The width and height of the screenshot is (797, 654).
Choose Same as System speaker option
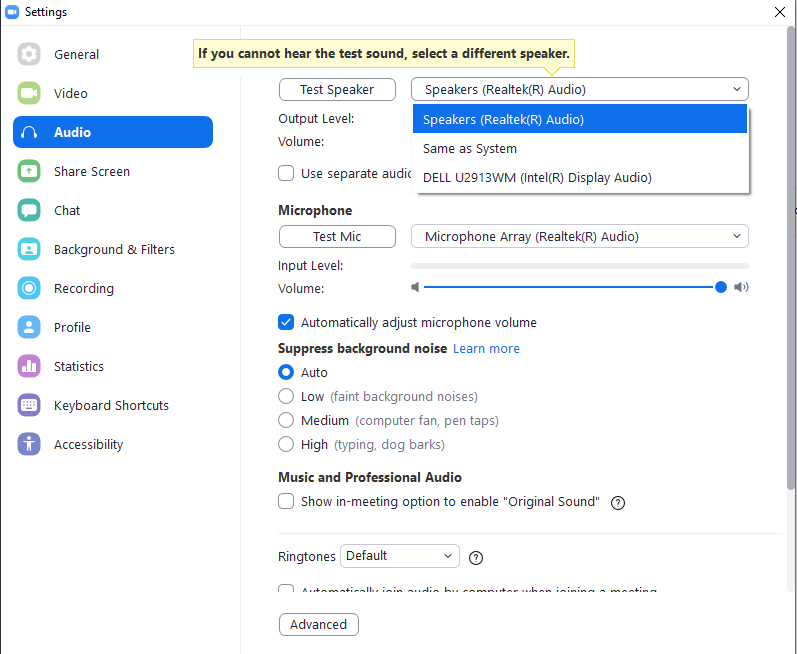(x=579, y=148)
